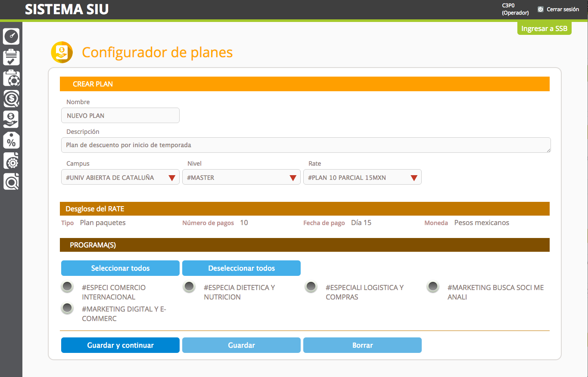Click the Configurador de planes heading
Viewport: 588px width, 377px height.
click(x=157, y=53)
